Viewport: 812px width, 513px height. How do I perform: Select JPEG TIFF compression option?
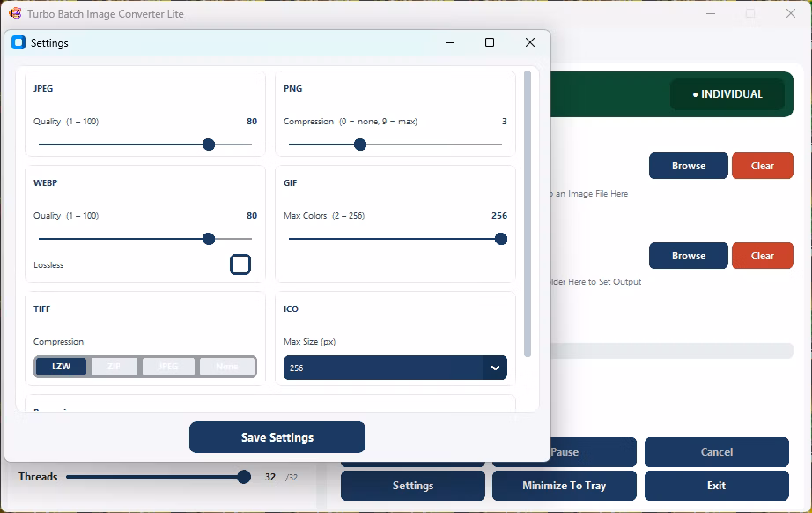point(168,367)
